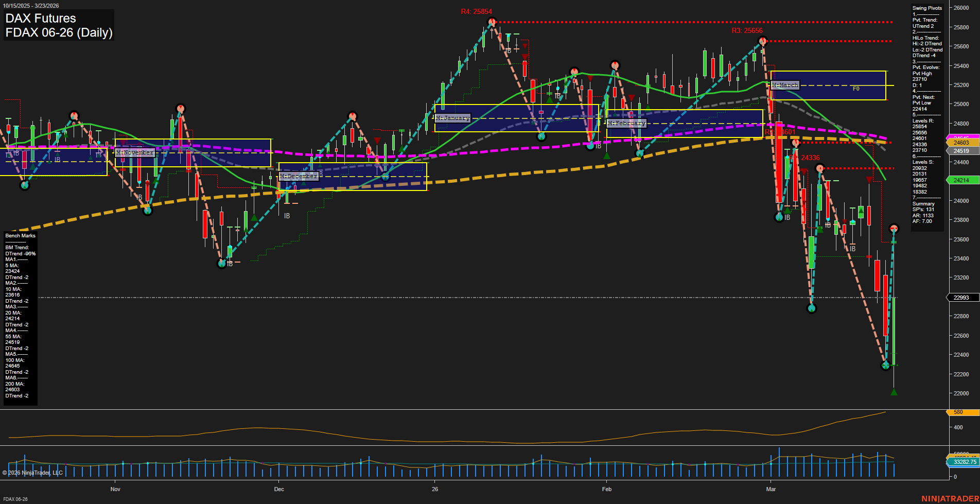980x504 pixels.
Task: Click the gray 24519 price tag on the axis
Action: [961, 150]
